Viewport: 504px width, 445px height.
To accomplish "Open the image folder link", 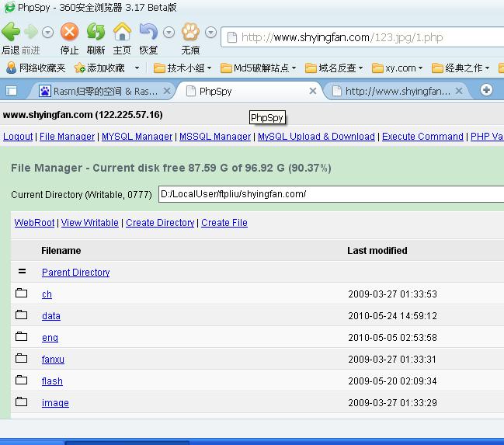I will [x=55, y=402].
